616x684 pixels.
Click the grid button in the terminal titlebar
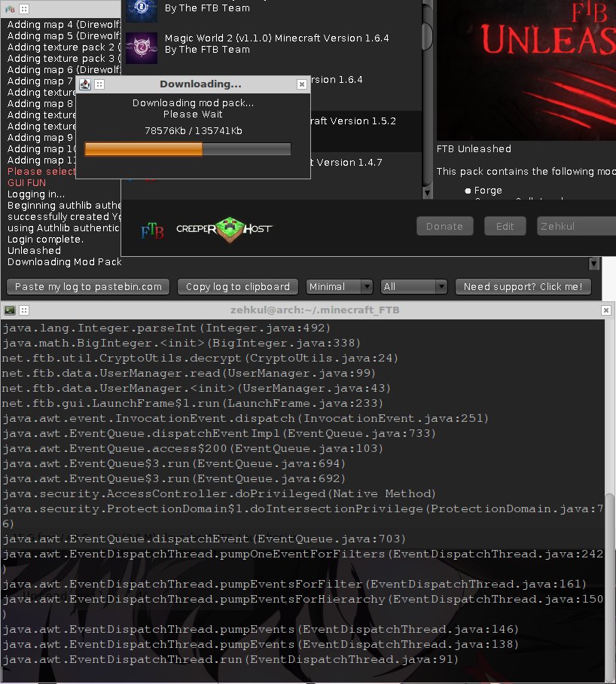[x=24, y=310]
